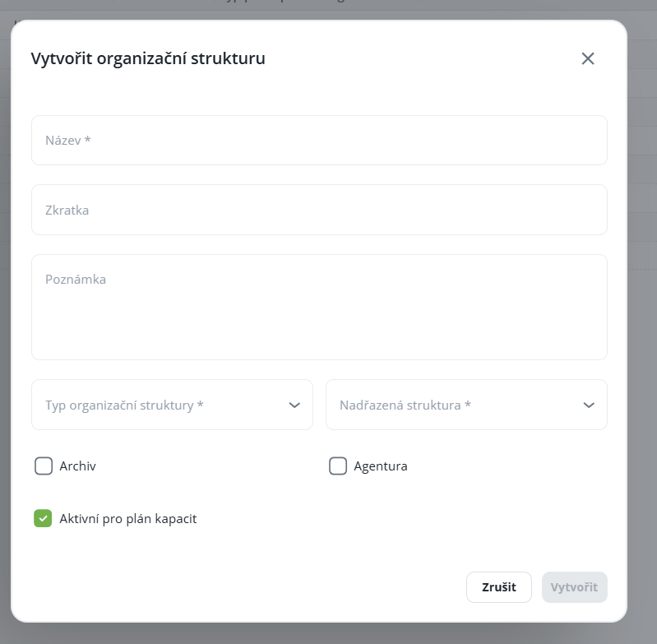657x644 pixels.
Task: Focus the Zkratka input field
Action: click(319, 210)
